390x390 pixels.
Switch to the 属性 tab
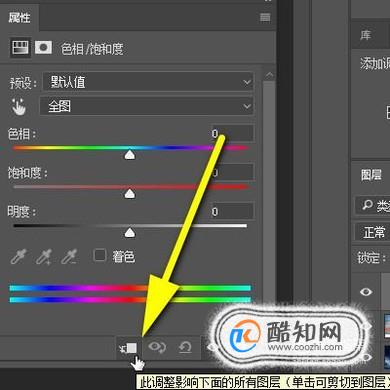point(19,17)
